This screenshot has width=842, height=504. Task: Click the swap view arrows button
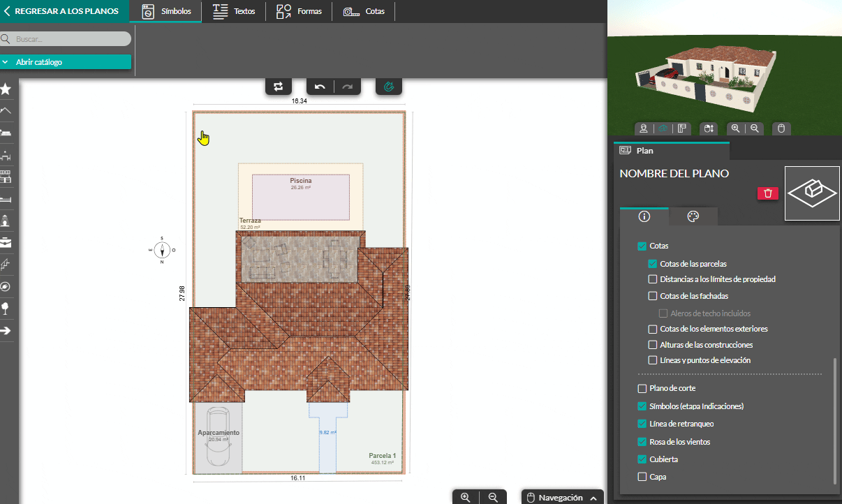(278, 87)
